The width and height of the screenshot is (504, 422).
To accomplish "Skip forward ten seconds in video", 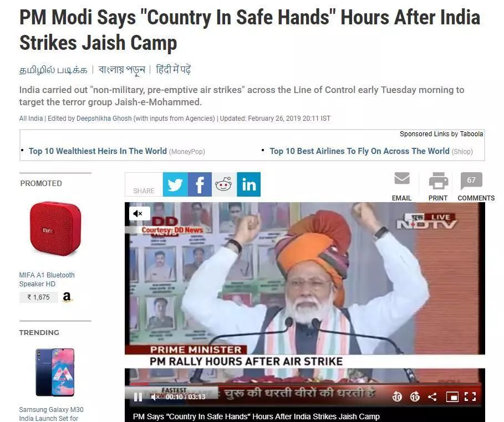I will point(415,397).
